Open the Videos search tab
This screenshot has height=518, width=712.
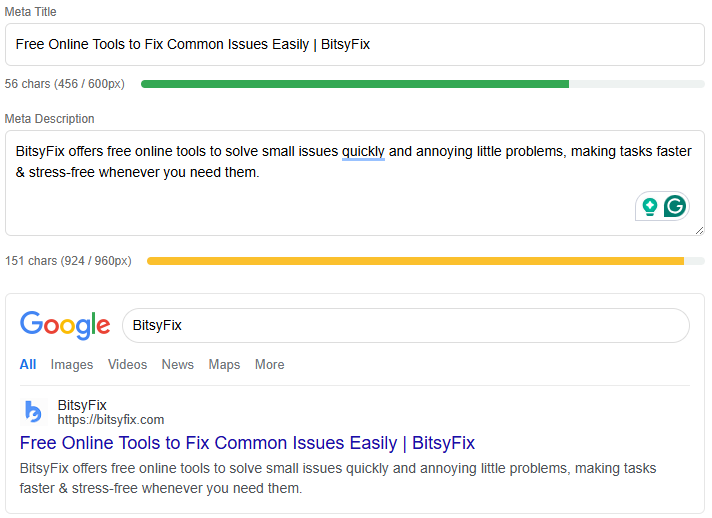coord(127,365)
